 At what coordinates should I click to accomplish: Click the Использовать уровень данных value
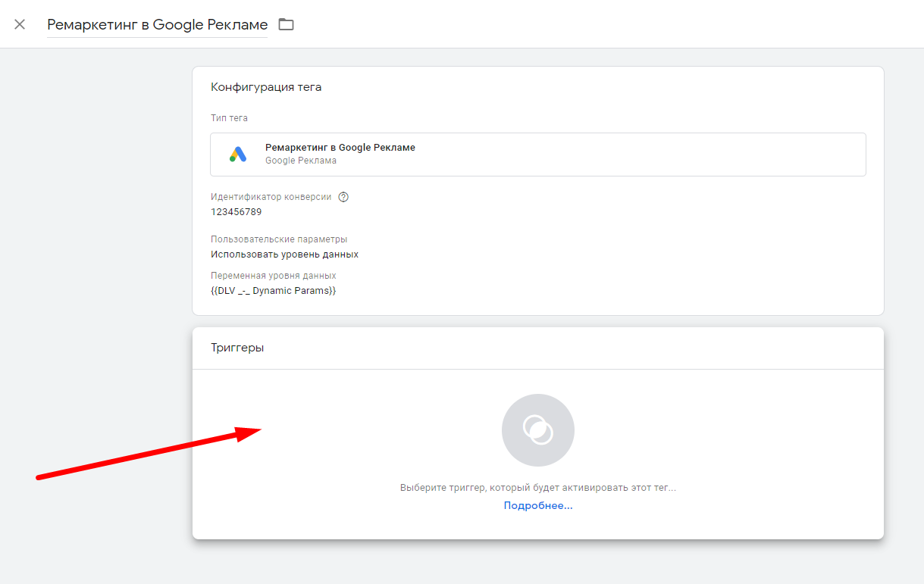click(x=284, y=255)
